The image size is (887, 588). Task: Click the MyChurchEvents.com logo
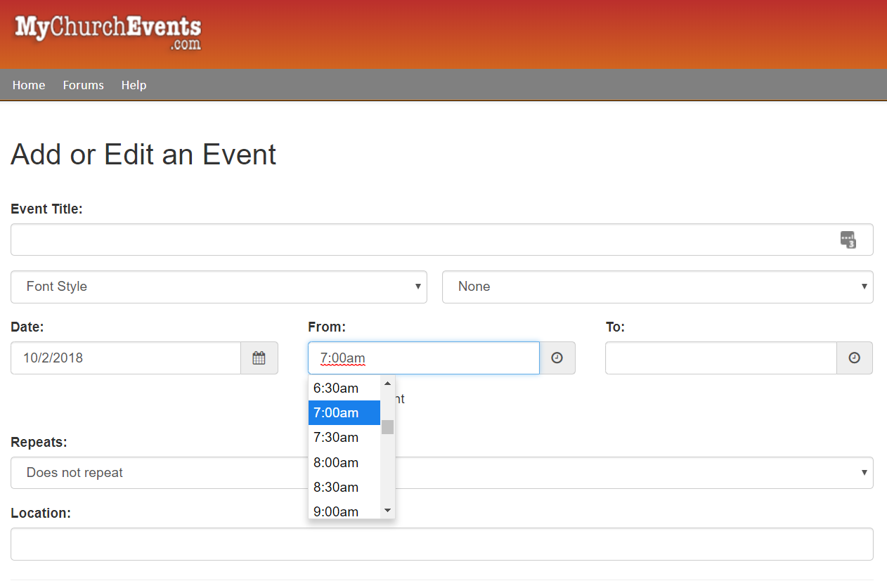tap(106, 32)
